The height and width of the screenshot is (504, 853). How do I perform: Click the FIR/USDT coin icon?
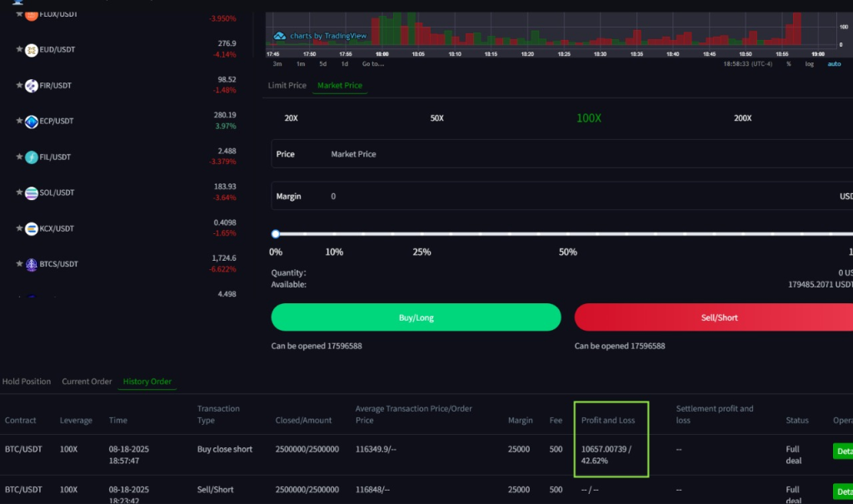(x=32, y=86)
